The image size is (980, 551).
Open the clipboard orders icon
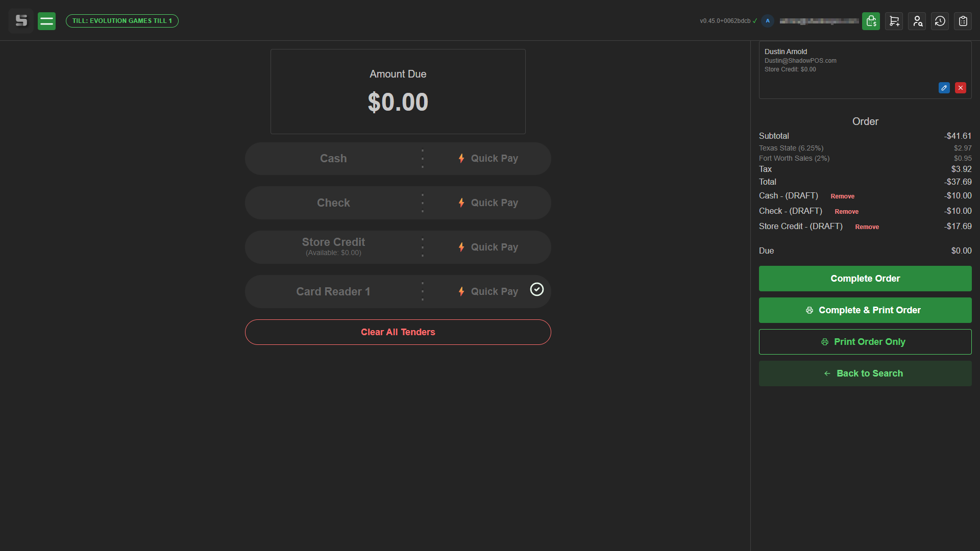963,21
